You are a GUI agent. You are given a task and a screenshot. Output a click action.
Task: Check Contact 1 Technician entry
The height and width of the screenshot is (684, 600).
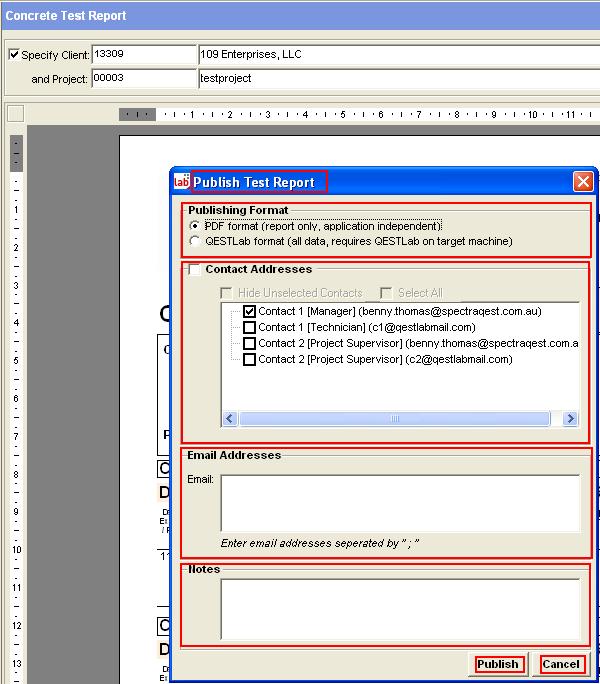click(249, 327)
